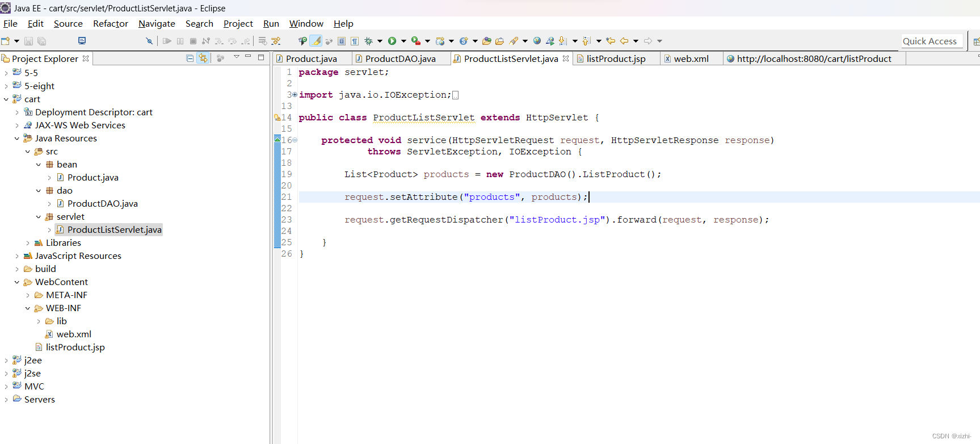Collapse the cart project node
Image resolution: width=980 pixels, height=444 pixels.
pyautogui.click(x=6, y=99)
